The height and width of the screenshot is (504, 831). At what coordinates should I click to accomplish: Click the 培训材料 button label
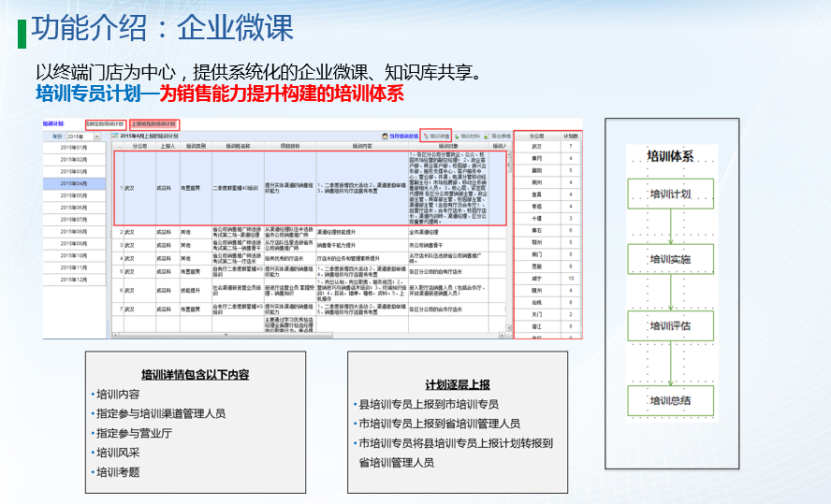click(x=470, y=137)
